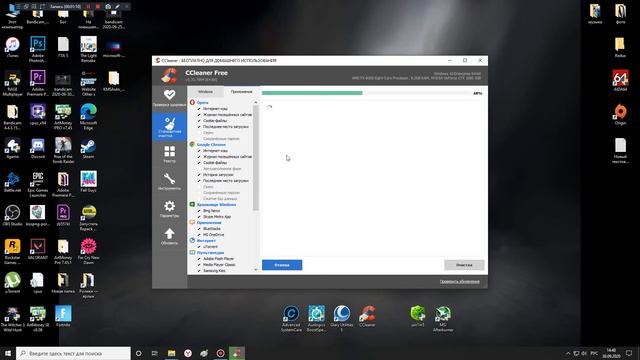Select the AIDA64 desktop icon
The width and height of the screenshot is (640, 360).
point(620,80)
